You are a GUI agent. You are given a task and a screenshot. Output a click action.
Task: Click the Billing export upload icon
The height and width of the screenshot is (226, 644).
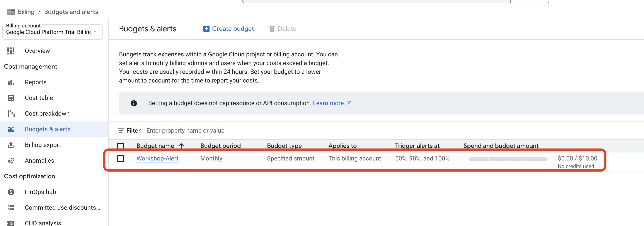[11, 145]
